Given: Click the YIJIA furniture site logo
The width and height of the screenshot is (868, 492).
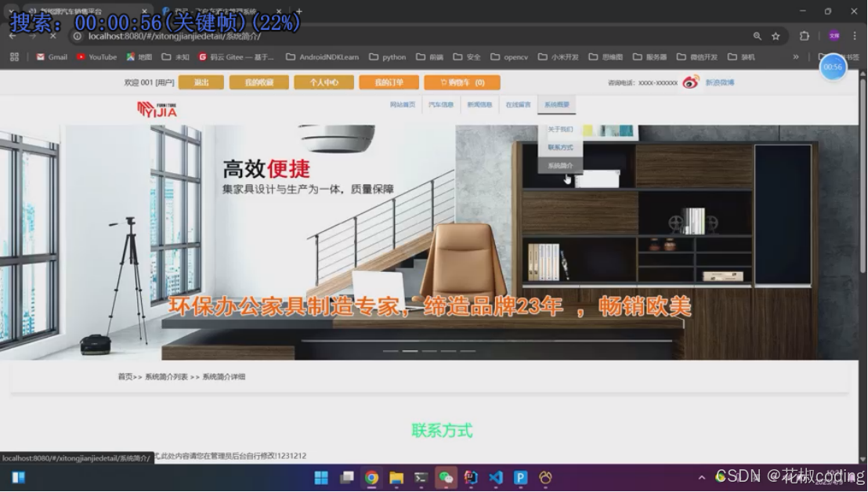Looking at the screenshot, I should [x=157, y=110].
